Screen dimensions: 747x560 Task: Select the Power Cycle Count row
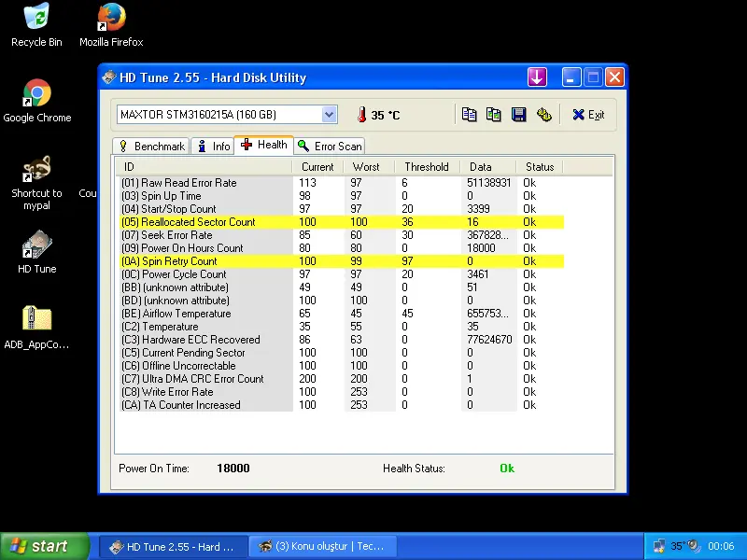pos(342,274)
